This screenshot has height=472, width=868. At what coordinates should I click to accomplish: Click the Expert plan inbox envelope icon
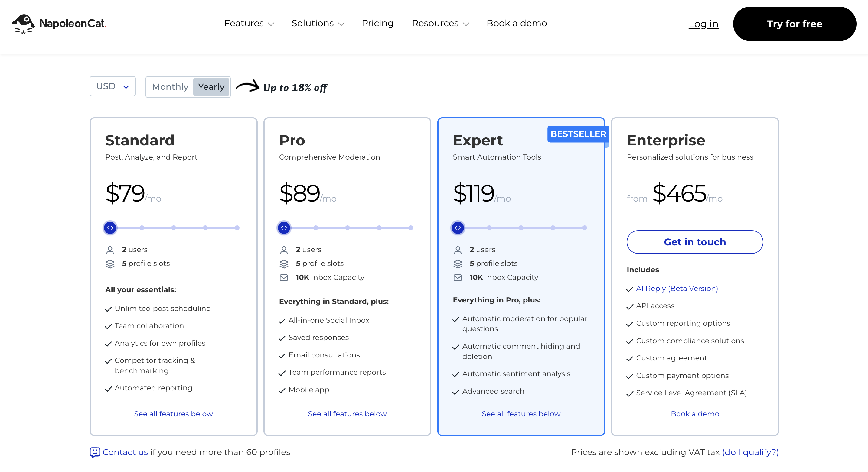458,278
